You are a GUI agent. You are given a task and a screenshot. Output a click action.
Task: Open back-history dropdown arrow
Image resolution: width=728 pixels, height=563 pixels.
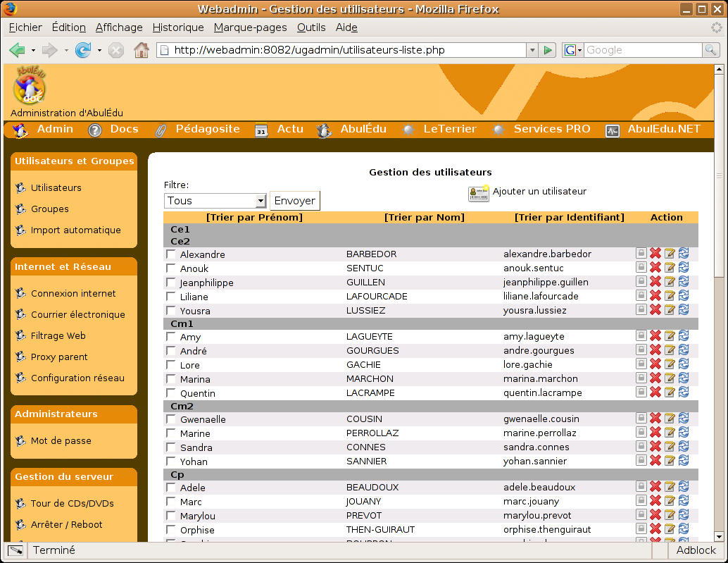(x=33, y=50)
